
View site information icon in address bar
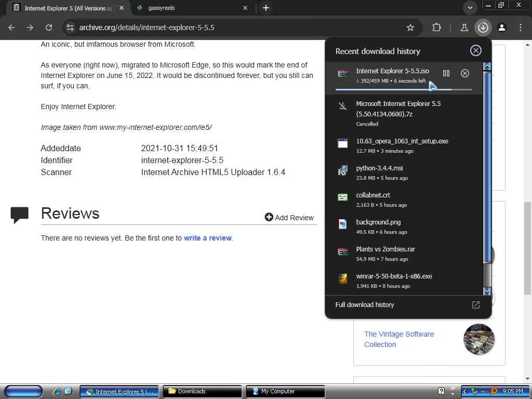[x=70, y=28]
